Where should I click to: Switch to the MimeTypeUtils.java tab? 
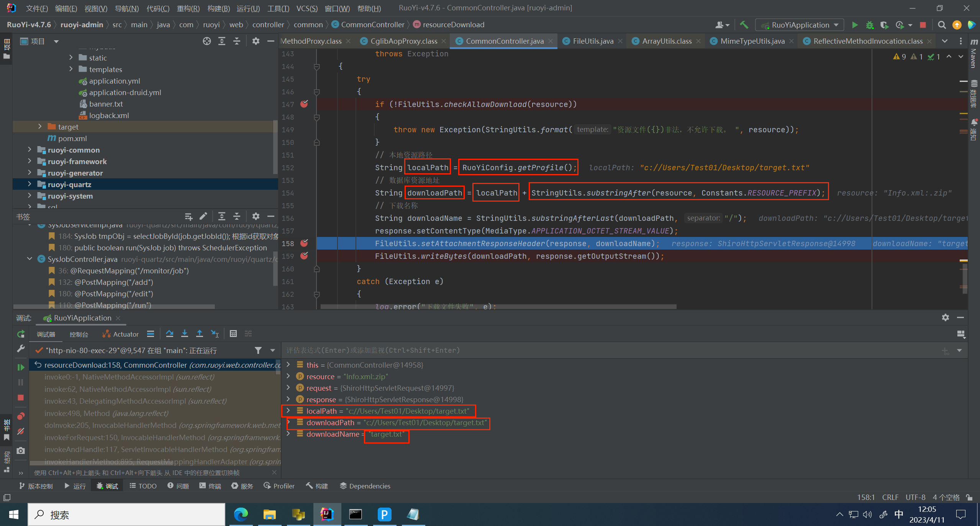752,41
